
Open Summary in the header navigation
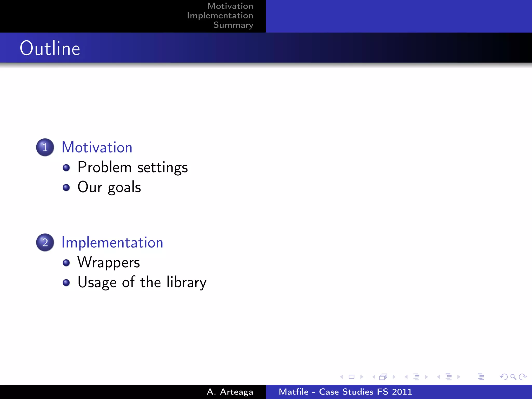(x=233, y=25)
